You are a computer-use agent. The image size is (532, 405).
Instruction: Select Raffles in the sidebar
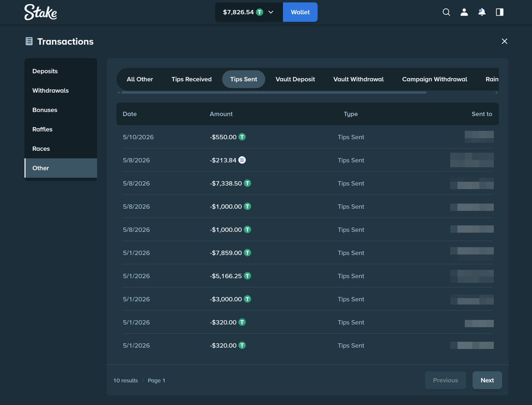[x=61, y=129]
